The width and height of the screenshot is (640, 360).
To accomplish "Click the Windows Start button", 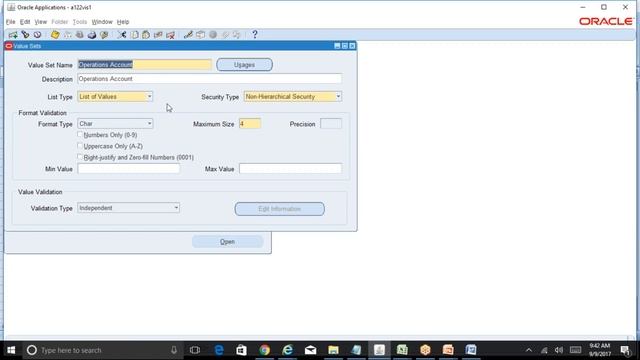I will pyautogui.click(x=11, y=350).
